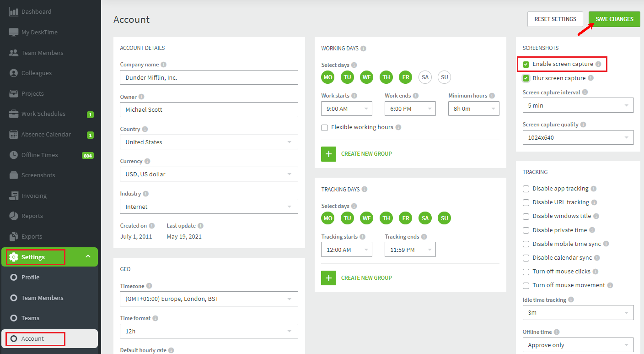The image size is (644, 354).
Task: Open the Industry dropdown
Action: 209,207
